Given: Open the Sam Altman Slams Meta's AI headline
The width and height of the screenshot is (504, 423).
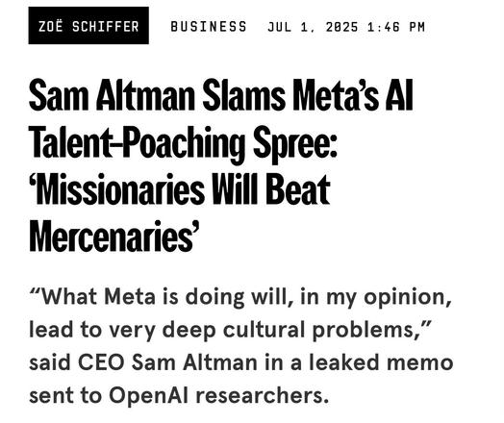Looking at the screenshot, I should 221,95.
